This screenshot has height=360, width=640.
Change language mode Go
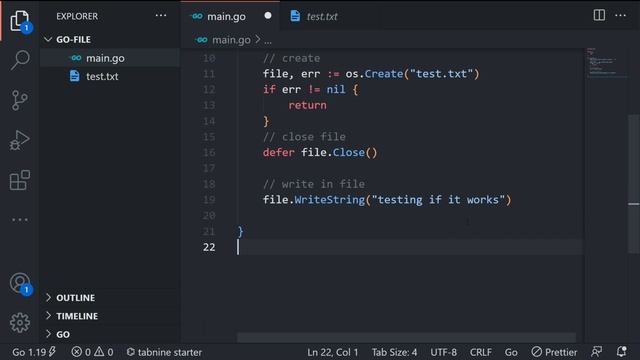click(x=511, y=352)
